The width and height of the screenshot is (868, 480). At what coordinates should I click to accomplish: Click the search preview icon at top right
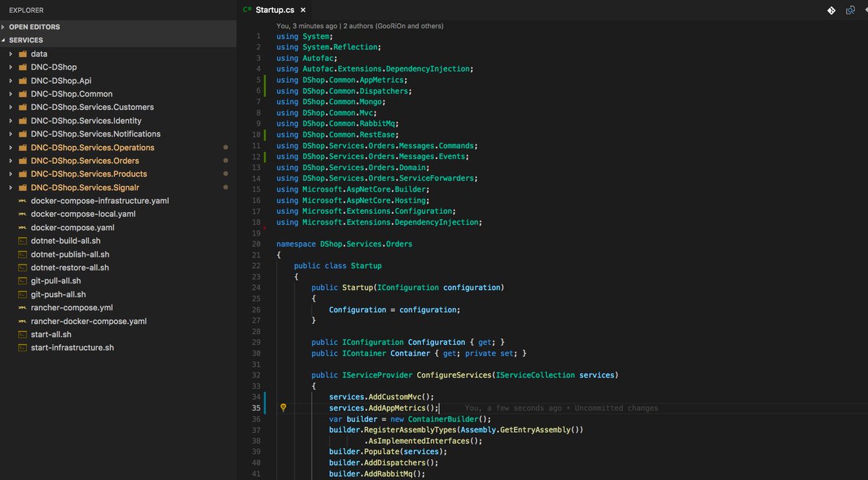(849, 10)
